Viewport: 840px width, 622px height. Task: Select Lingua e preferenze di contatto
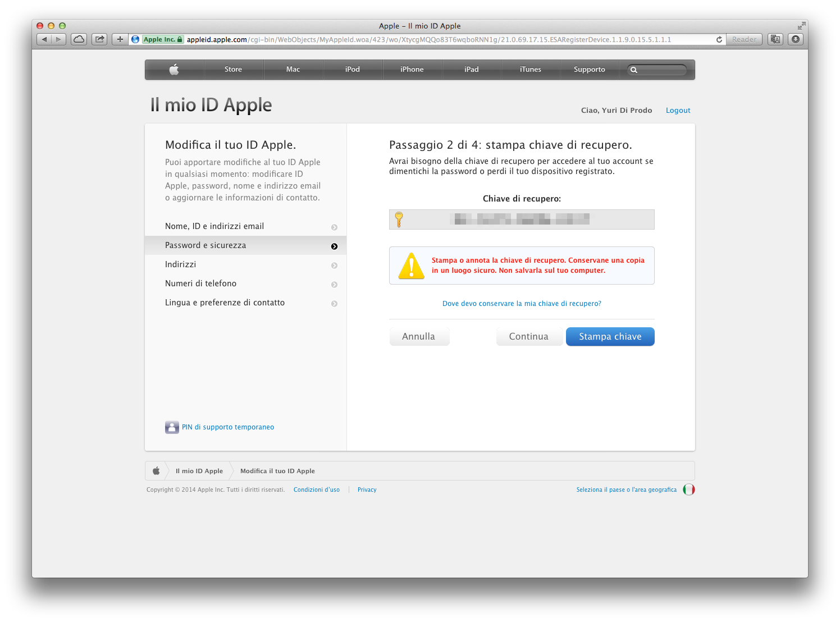(245, 303)
